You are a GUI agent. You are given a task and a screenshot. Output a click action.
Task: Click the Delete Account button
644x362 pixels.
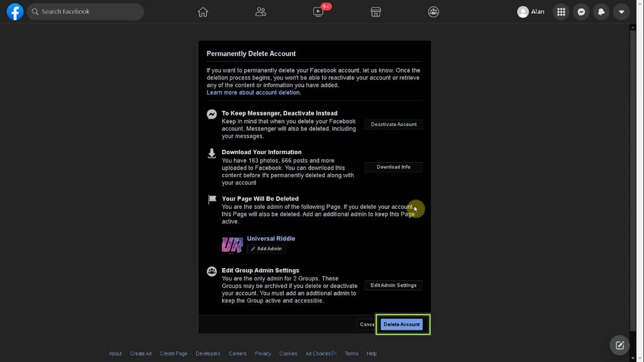(x=401, y=324)
